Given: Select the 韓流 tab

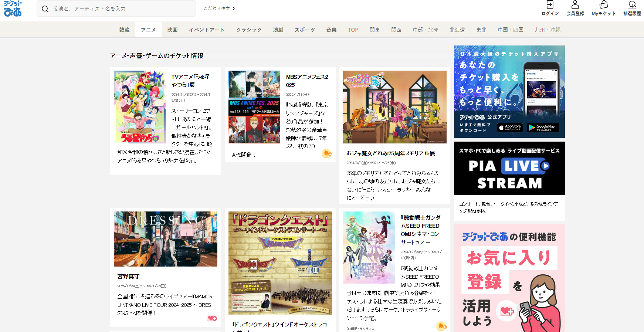Looking at the screenshot, I should click(x=125, y=30).
